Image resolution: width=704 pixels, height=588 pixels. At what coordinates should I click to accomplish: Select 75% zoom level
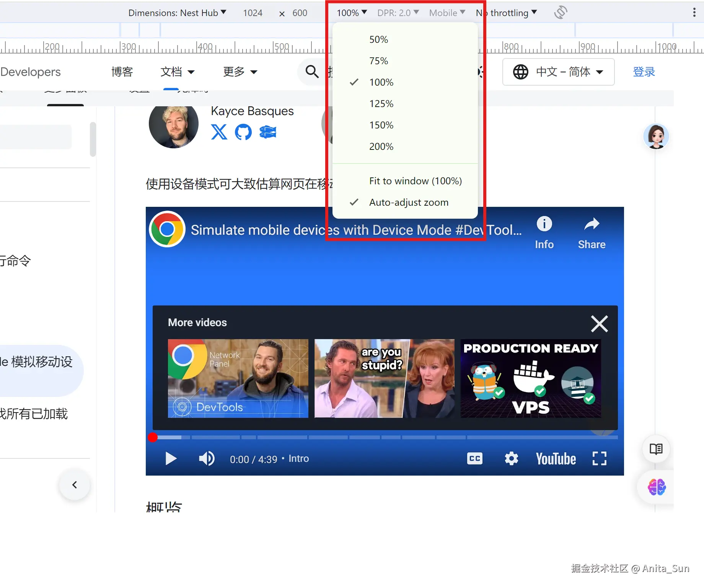[x=405, y=61]
